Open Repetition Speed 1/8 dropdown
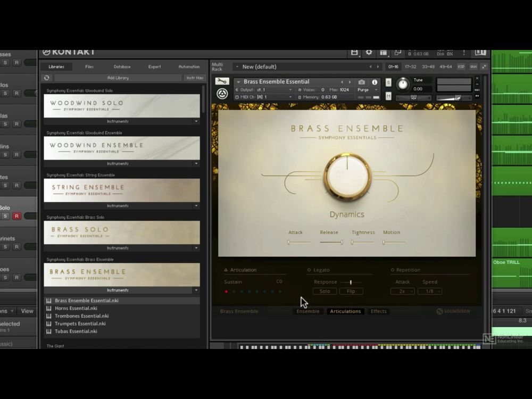Screen dimensions: 532x399 coord(430,291)
